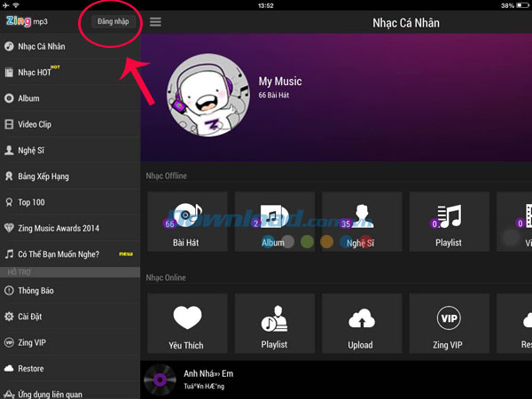Select Zing VIP in the sidebar
This screenshot has height=399, width=532.
70,342
